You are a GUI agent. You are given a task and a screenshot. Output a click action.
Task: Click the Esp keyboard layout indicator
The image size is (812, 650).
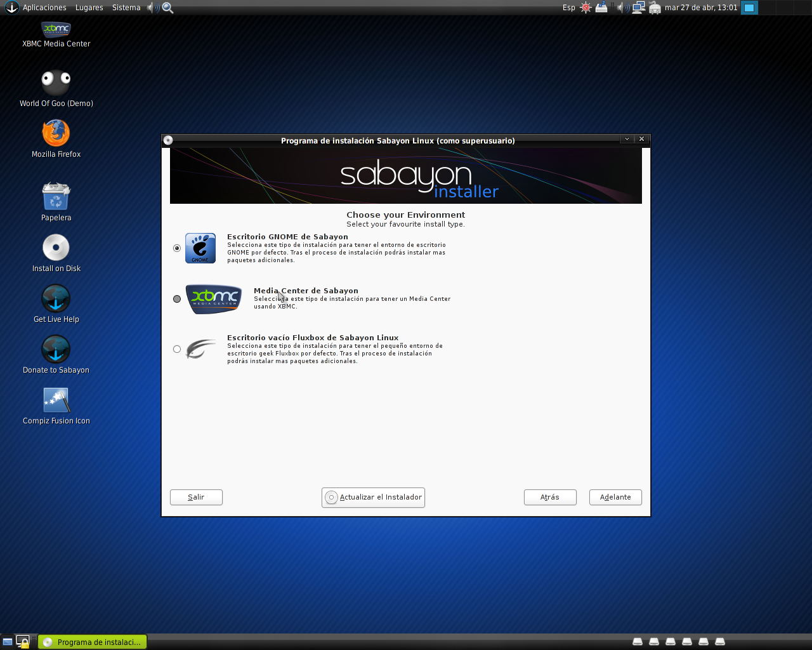click(x=569, y=8)
